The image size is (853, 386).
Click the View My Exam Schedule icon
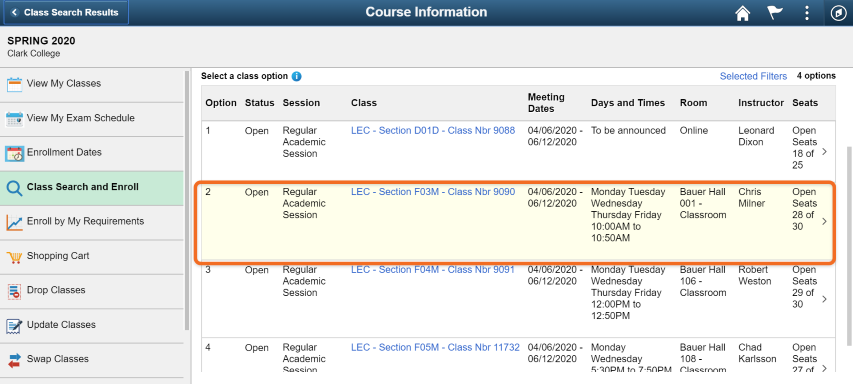pos(14,119)
